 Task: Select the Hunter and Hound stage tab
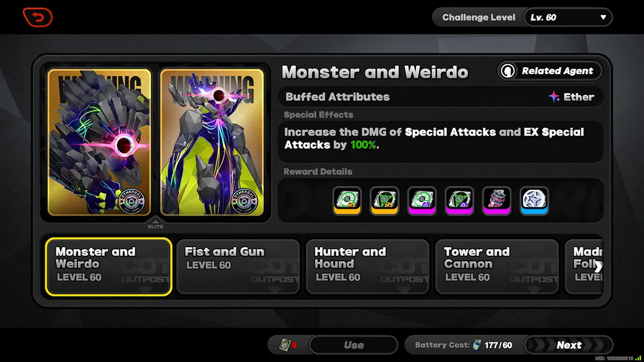tap(368, 267)
